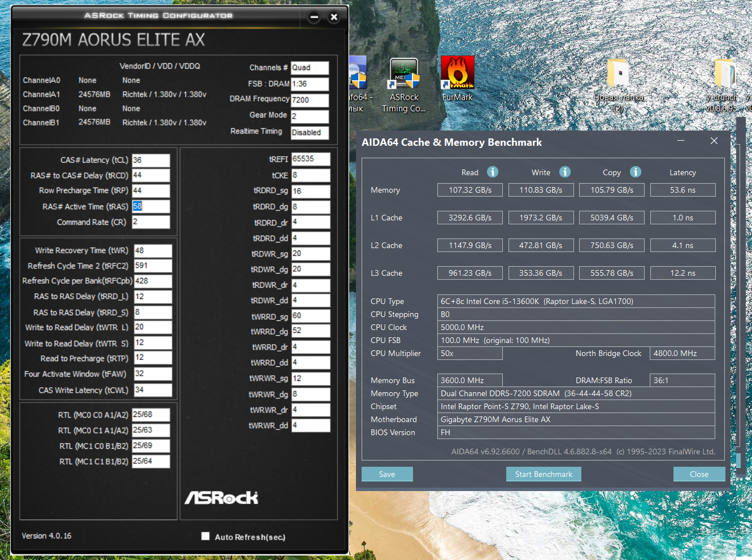This screenshot has height=560, width=752.
Task: Click the RAS to RAS Delay (tRRD_S) field
Action: pyautogui.click(x=153, y=312)
